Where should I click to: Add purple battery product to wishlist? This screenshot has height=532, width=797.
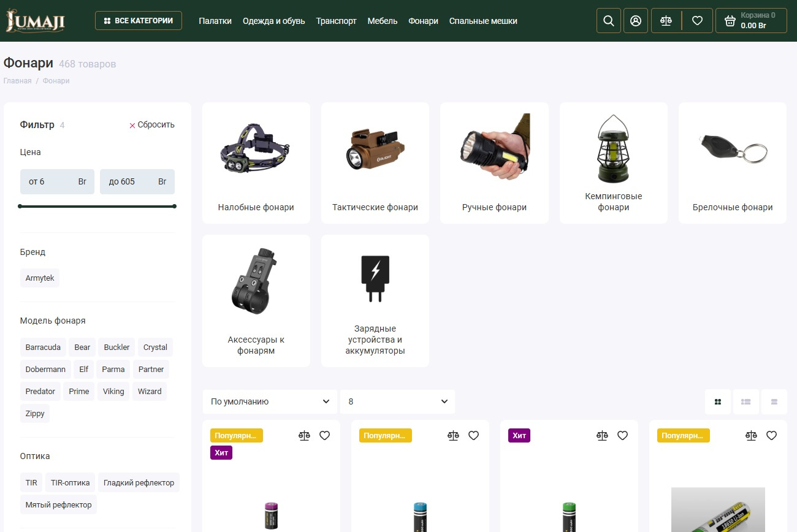tap(325, 436)
